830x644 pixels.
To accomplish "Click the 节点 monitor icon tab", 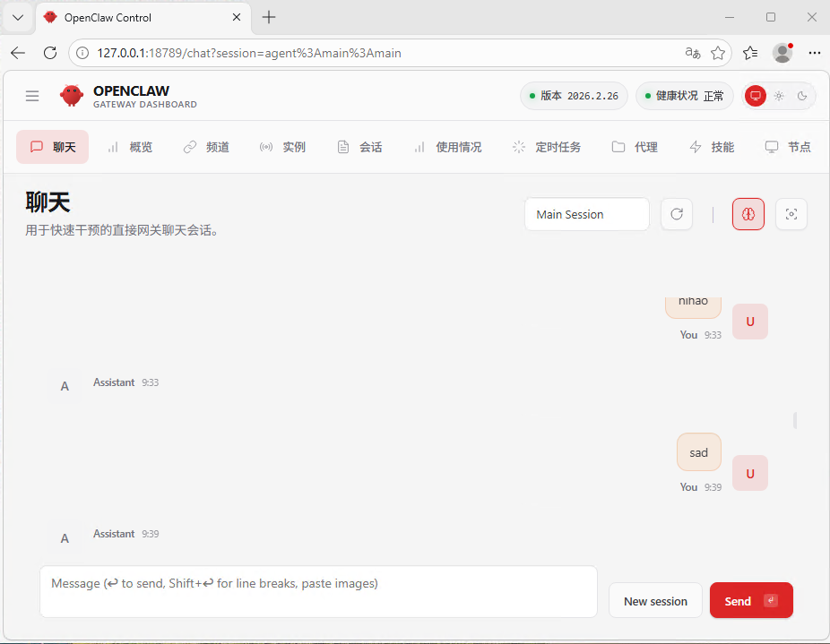I will tap(788, 147).
